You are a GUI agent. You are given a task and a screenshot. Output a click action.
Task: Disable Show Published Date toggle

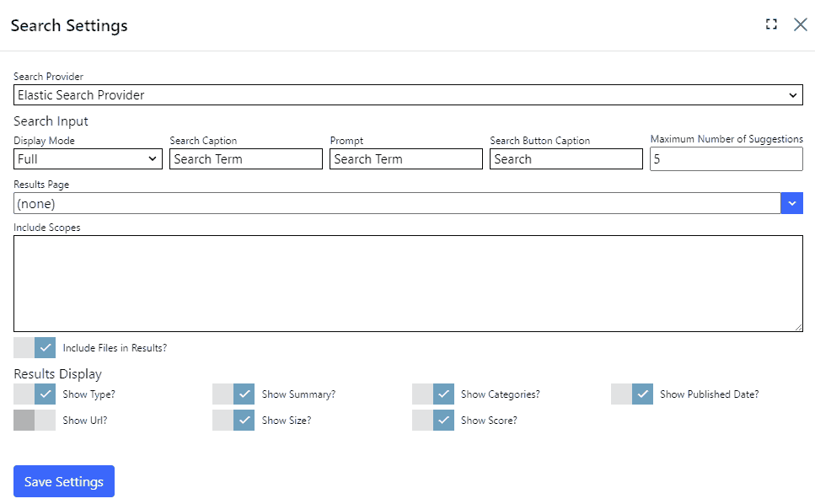click(632, 394)
